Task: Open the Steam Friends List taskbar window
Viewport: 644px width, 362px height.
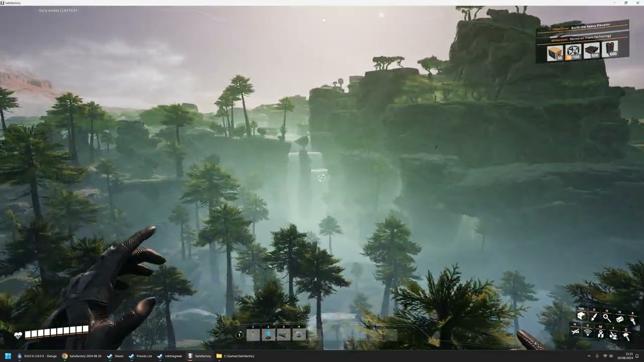Action: (140, 356)
